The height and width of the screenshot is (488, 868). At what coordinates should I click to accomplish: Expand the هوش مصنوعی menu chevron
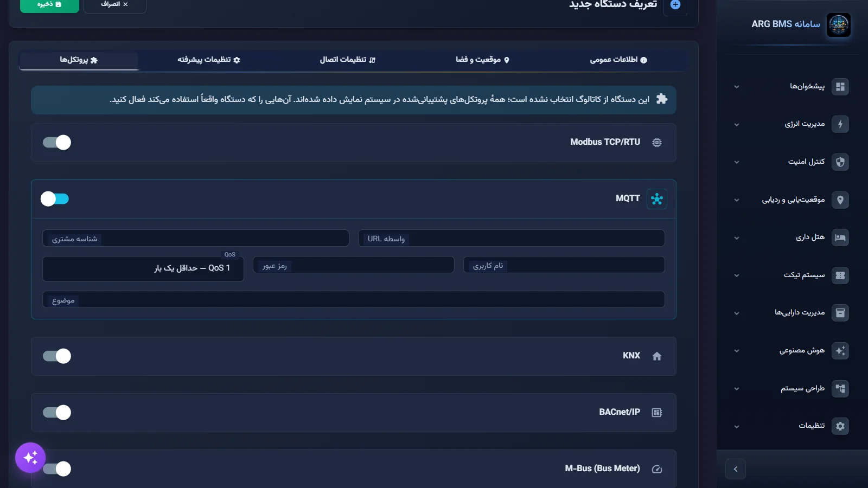point(736,351)
